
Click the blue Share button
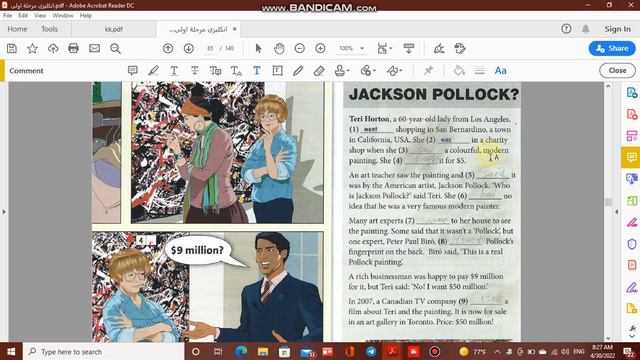[612, 49]
